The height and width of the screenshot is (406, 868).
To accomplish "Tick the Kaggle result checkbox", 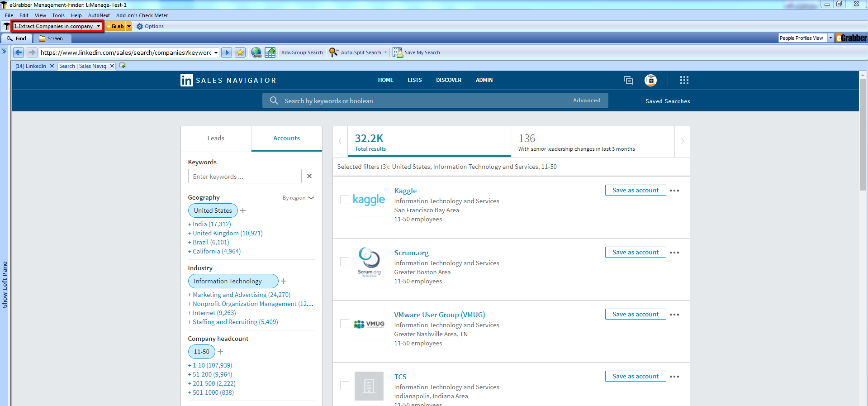I will point(345,200).
